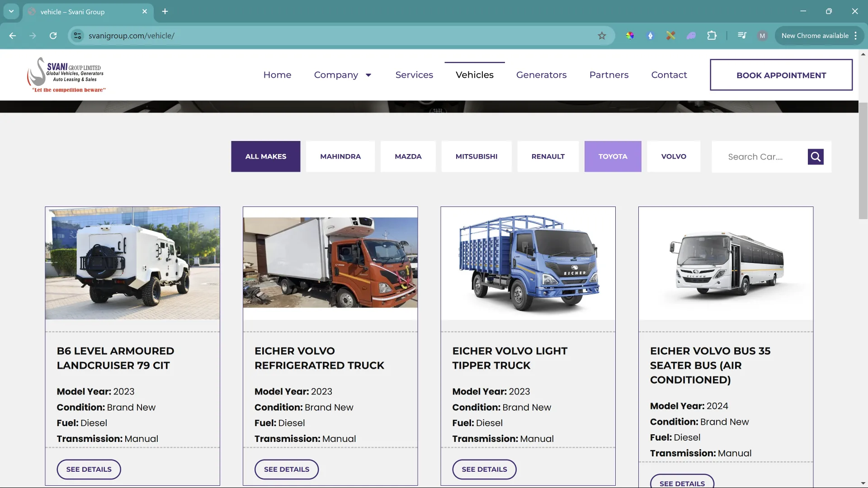
Task: Open the Chrome extensions puzzle icon
Action: coord(712,36)
